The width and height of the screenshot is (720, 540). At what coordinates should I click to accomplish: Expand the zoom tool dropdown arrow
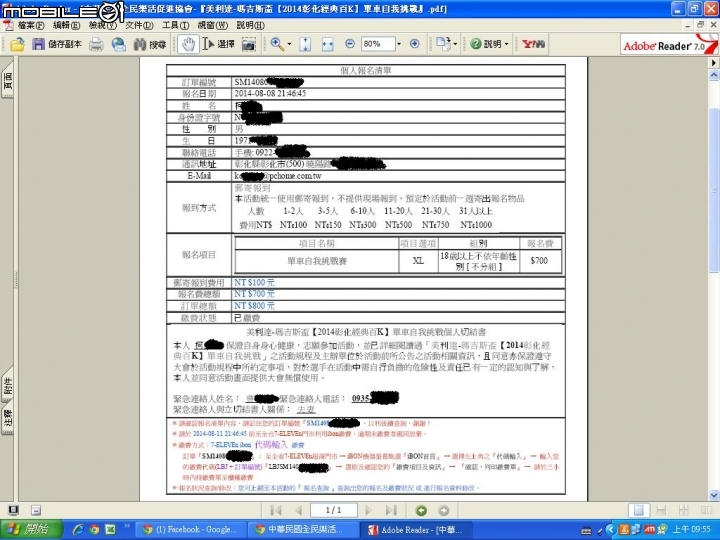(289, 44)
